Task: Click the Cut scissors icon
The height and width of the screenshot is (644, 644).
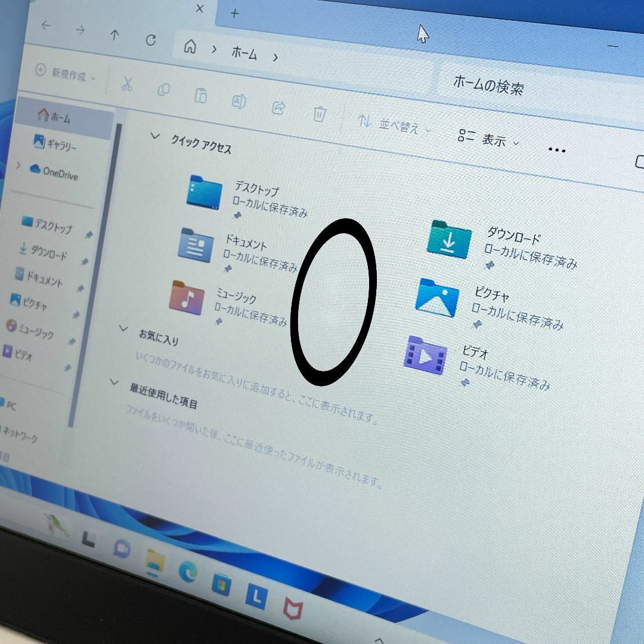Action: (x=127, y=84)
